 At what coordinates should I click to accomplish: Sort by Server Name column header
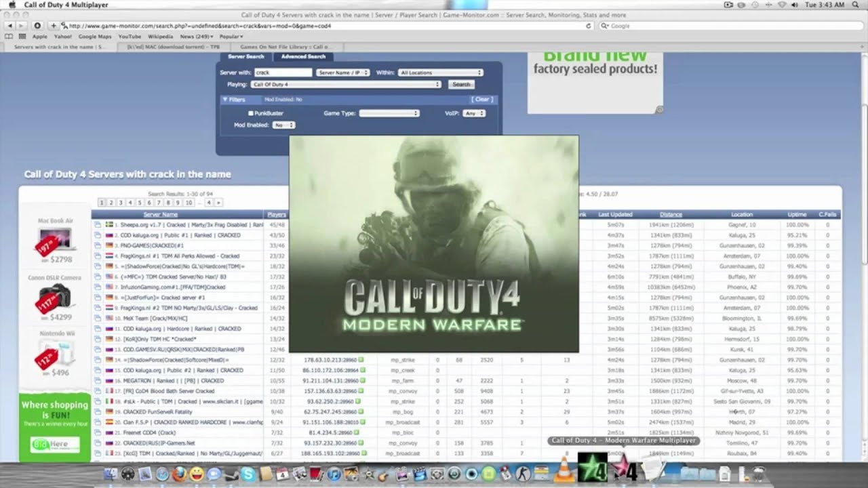click(x=161, y=214)
